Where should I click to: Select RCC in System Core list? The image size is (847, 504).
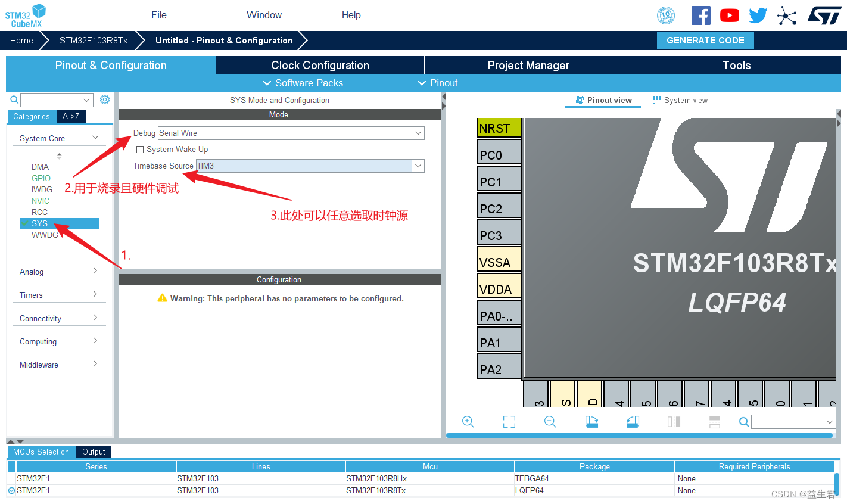pos(39,212)
